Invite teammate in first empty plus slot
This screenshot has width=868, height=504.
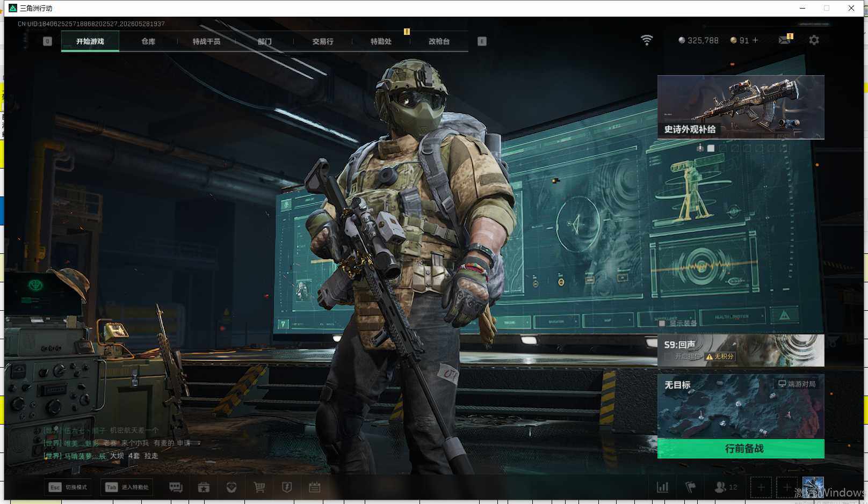pos(761,487)
